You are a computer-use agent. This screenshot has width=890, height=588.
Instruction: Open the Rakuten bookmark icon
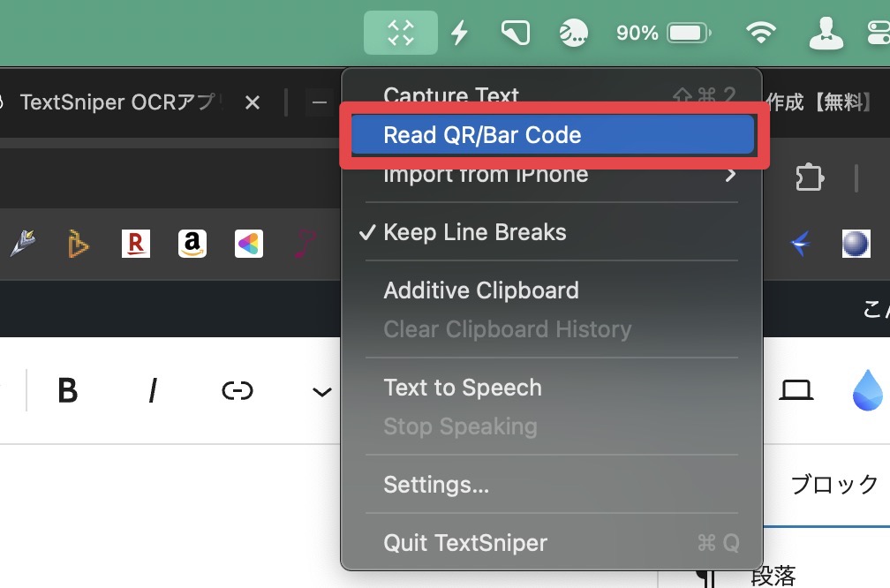click(136, 244)
